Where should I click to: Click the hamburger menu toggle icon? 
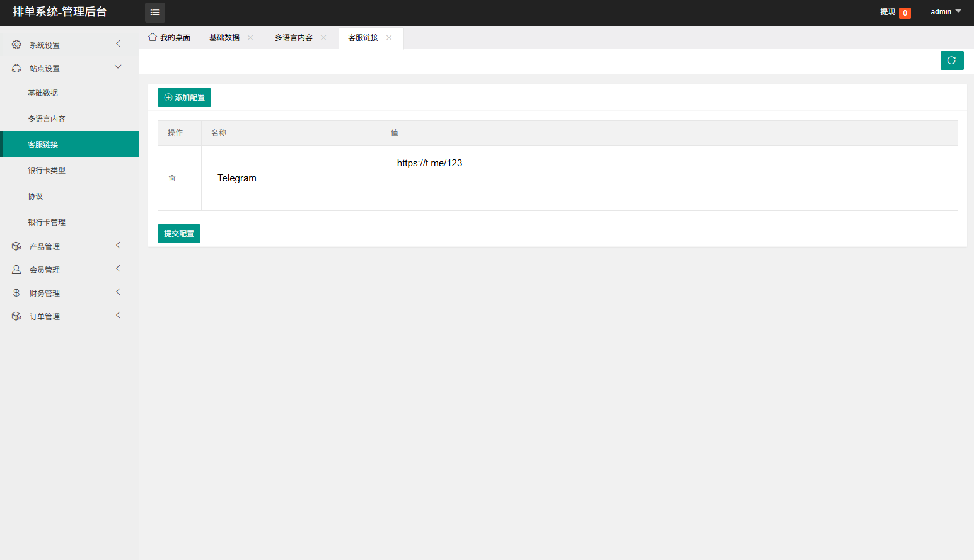[155, 13]
